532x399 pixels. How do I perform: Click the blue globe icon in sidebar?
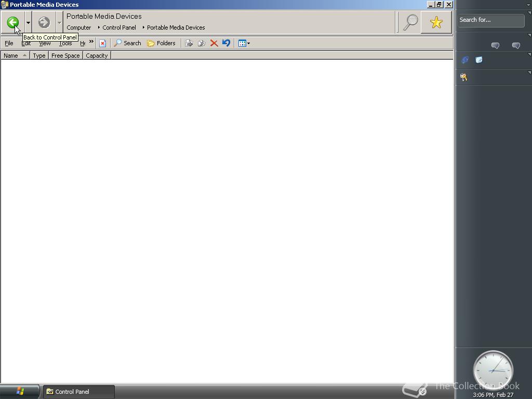(x=465, y=60)
